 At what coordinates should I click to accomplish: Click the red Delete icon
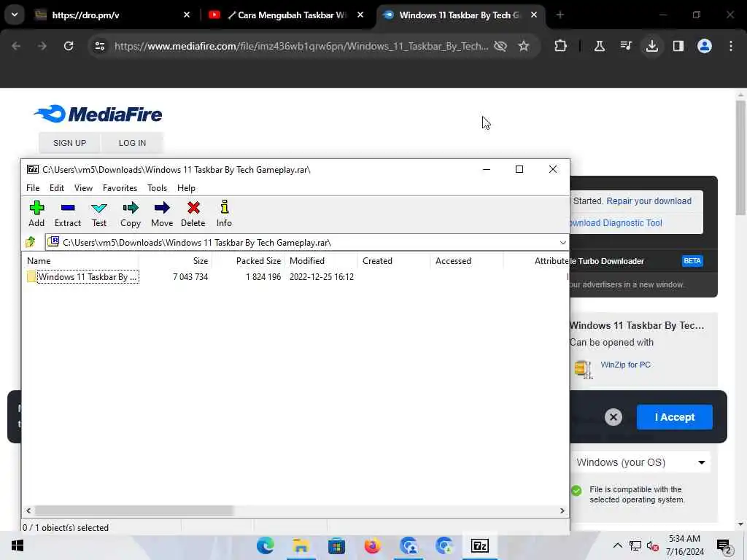[x=193, y=214]
